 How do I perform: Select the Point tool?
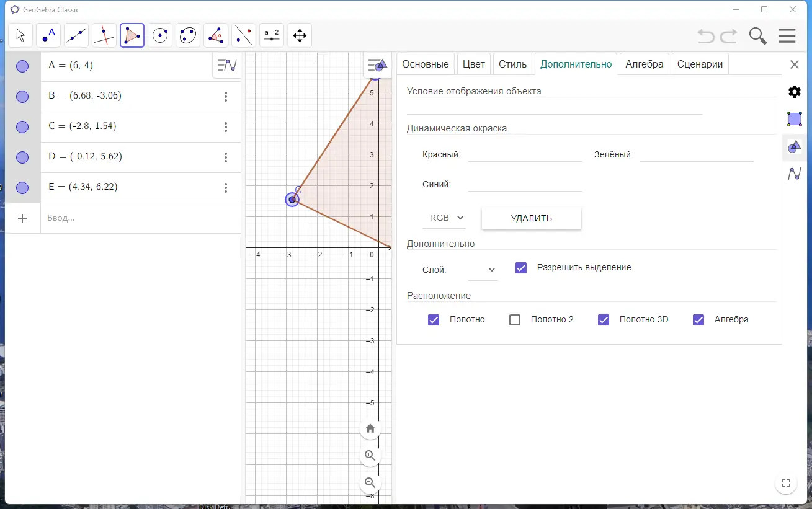pos(48,35)
